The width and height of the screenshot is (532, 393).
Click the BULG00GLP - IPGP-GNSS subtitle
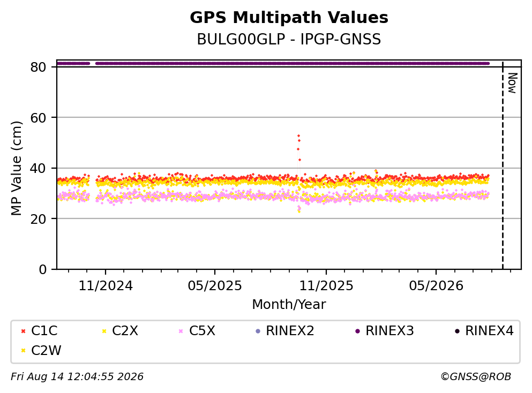click(289, 39)
